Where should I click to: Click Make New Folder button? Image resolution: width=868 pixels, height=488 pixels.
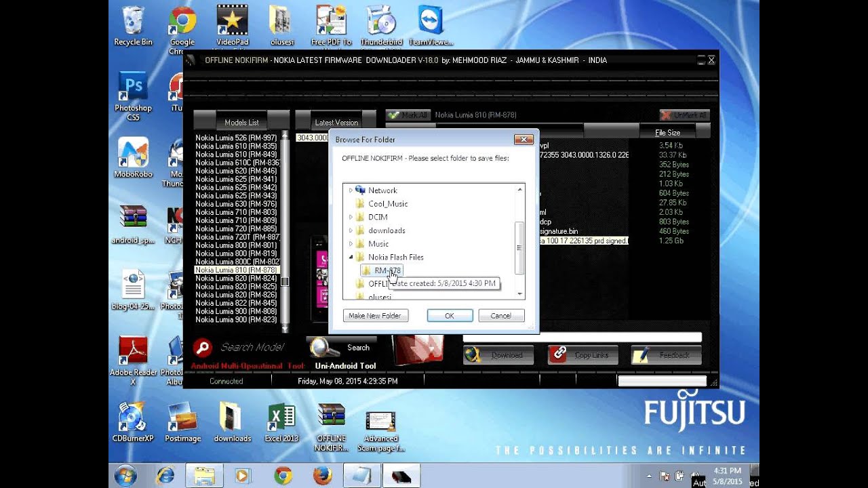(375, 316)
